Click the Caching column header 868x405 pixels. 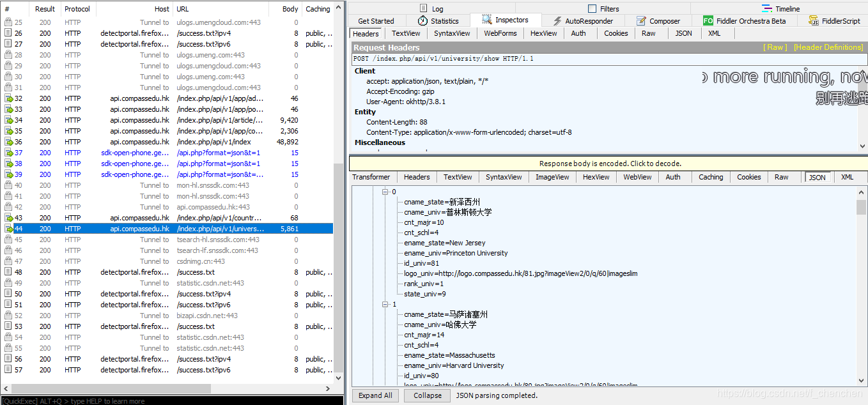(318, 9)
